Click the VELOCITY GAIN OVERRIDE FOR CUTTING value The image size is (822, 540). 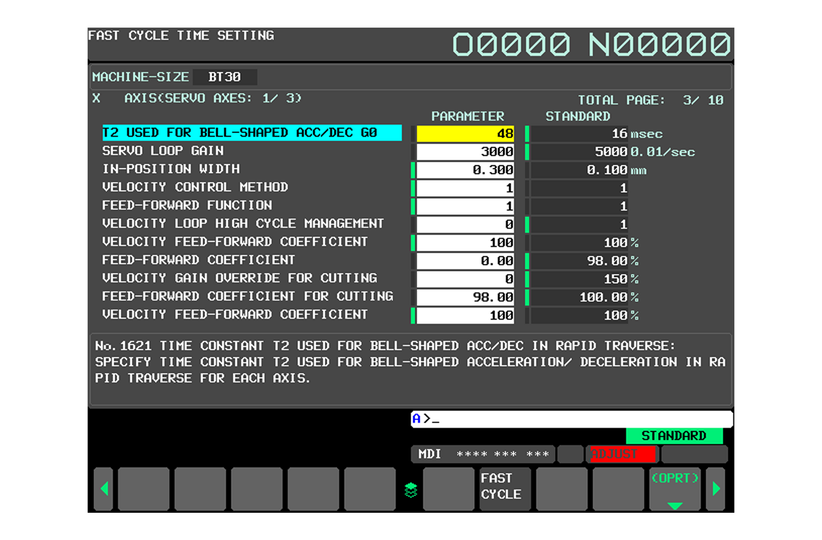coord(465,279)
